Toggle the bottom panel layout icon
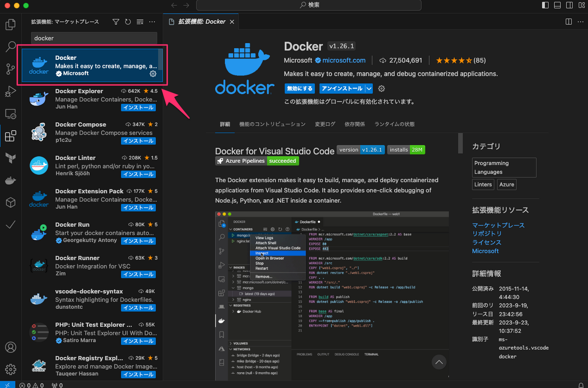Viewport: 588px width, 388px height. pyautogui.click(x=558, y=5)
